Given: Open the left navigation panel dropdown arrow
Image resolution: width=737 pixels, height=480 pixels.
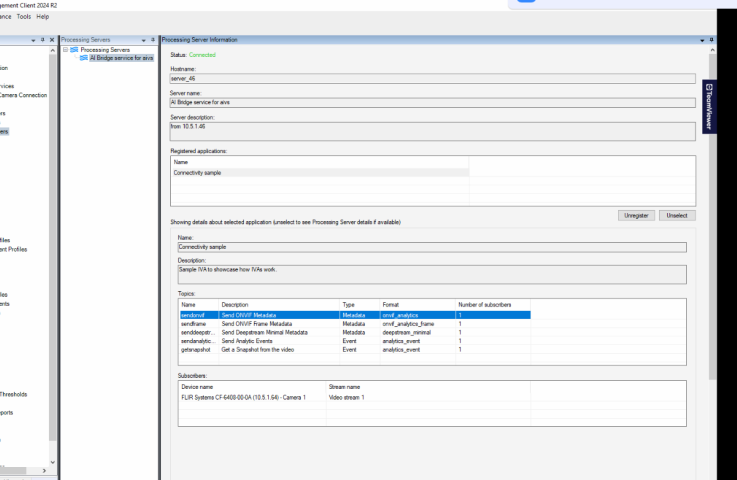Looking at the screenshot, I should tap(34, 40).
